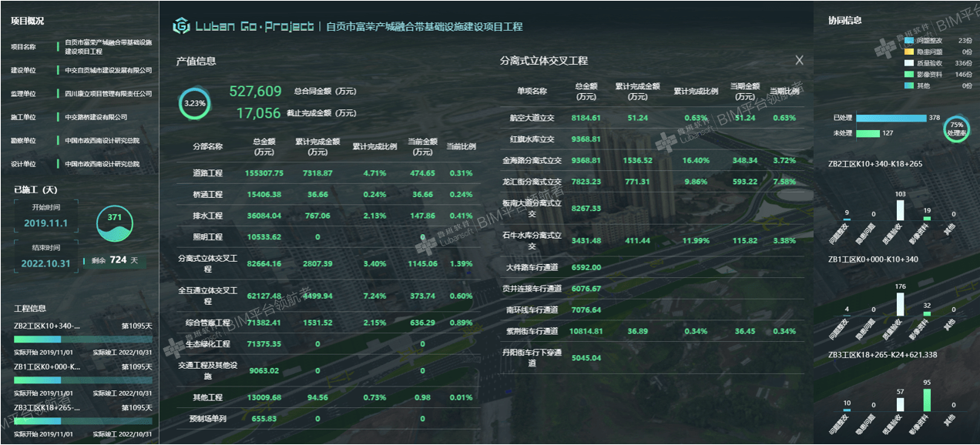980x445 pixels.
Task: Click the 结束时间 2022.10.31 date field
Action: pos(46,263)
